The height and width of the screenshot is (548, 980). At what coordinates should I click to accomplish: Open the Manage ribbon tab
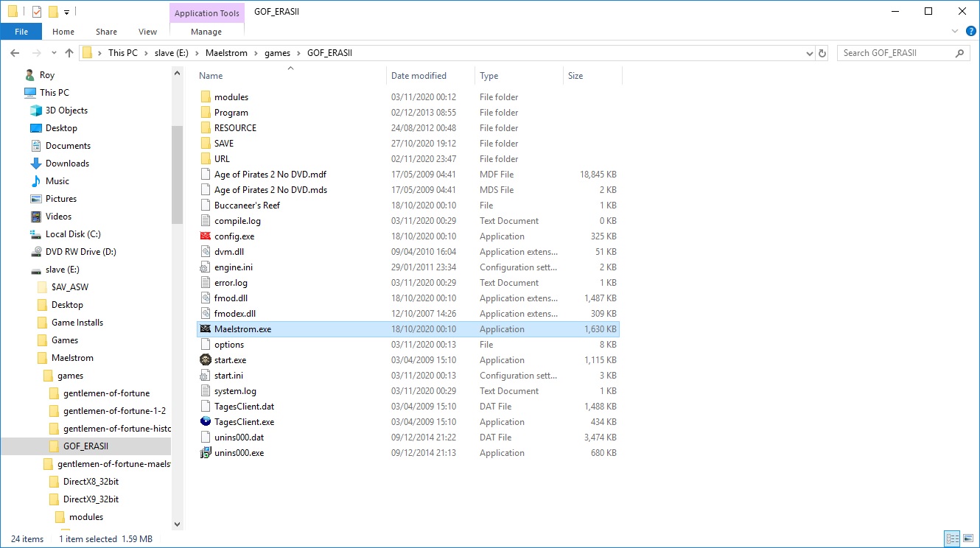pos(206,32)
